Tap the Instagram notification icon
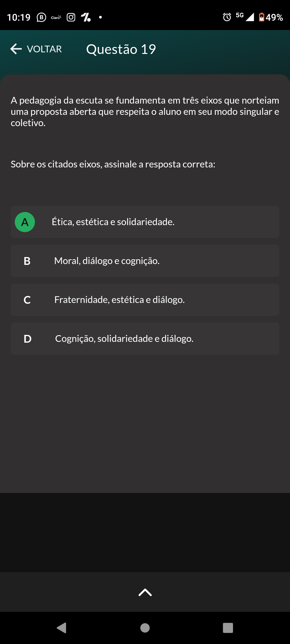This screenshot has height=644, width=290. (x=71, y=17)
